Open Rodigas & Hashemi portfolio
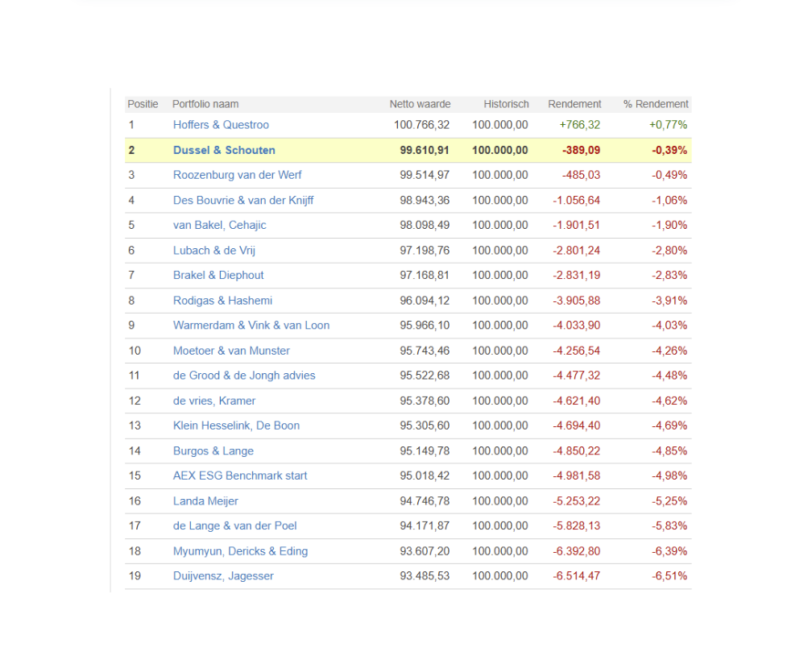The image size is (812, 652). [222, 301]
